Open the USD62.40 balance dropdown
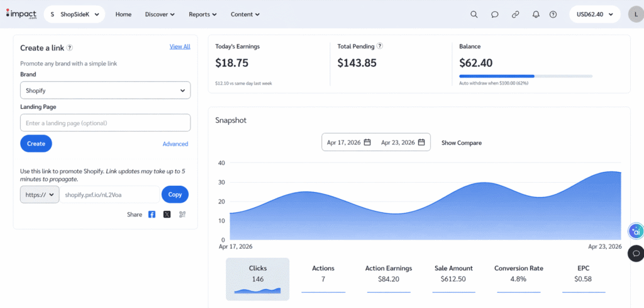 [x=595, y=14]
